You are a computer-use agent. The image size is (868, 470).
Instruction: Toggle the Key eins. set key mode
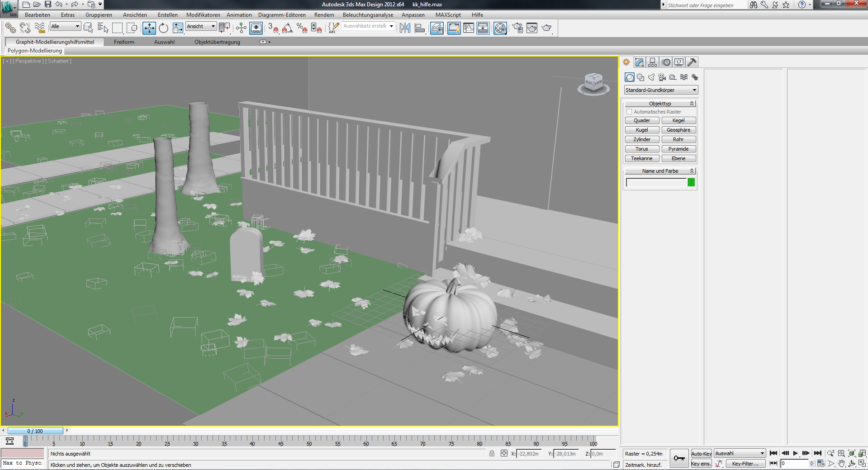[701, 464]
